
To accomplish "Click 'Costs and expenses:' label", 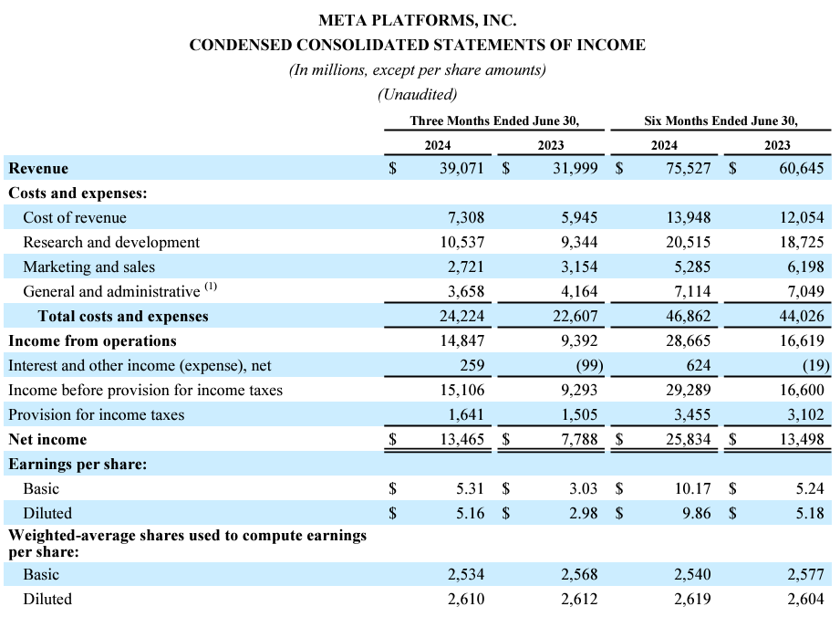I will (78, 193).
